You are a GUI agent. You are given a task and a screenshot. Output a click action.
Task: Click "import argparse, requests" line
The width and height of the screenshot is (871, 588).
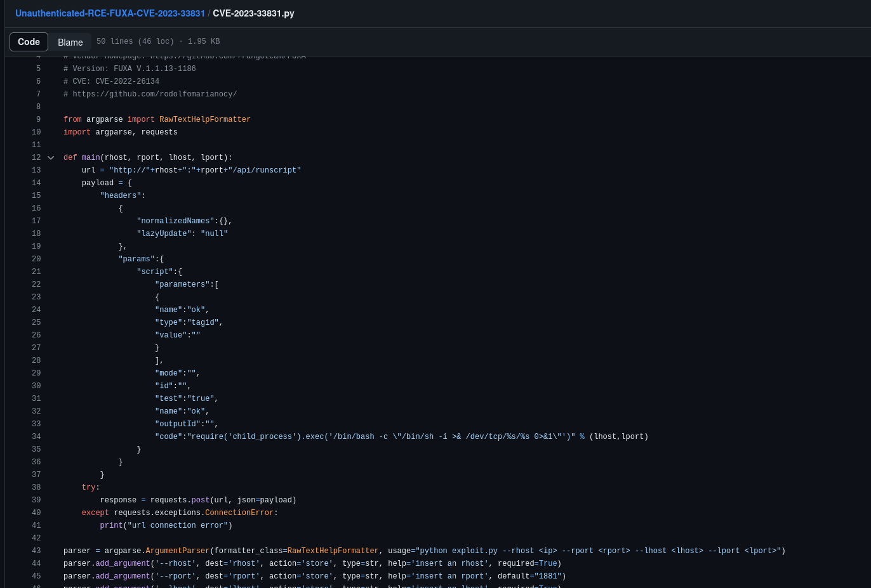[x=121, y=132]
